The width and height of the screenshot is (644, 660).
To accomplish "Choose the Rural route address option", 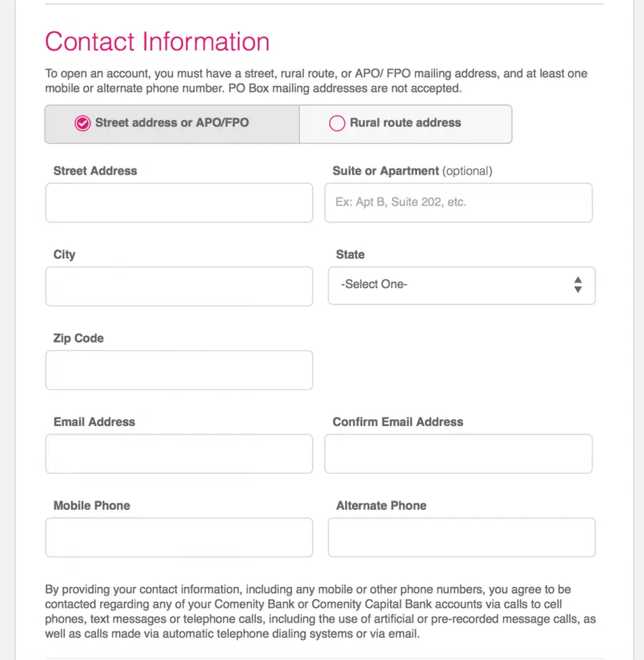I will (337, 123).
